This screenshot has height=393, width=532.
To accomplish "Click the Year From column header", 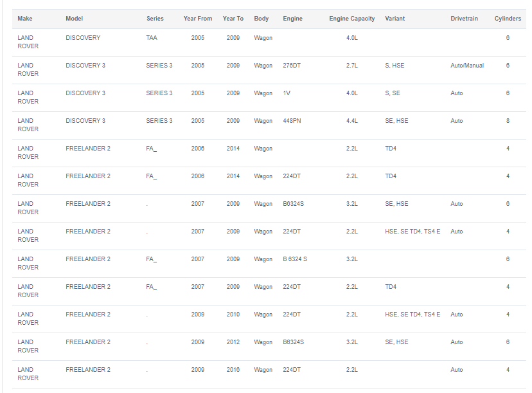I will coord(198,19).
